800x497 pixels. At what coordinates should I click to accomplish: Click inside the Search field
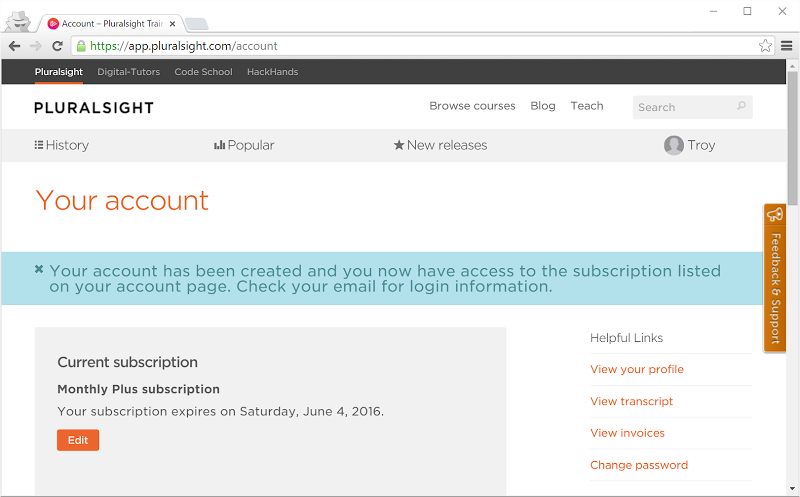(x=692, y=107)
